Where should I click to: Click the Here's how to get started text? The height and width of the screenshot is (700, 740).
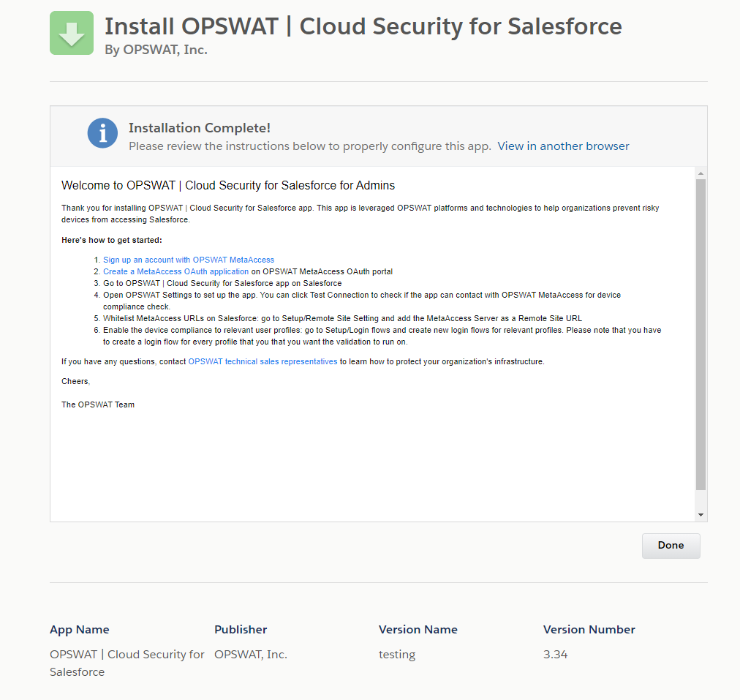111,240
